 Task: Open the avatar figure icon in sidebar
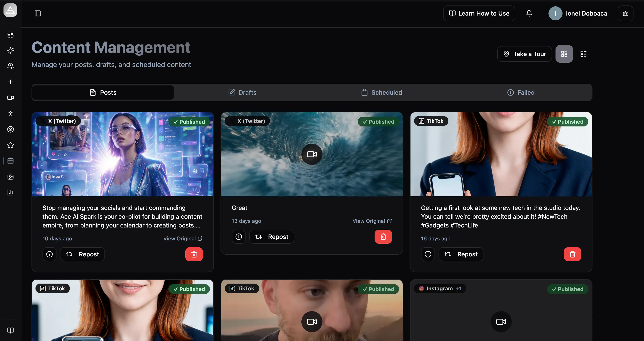(11, 113)
